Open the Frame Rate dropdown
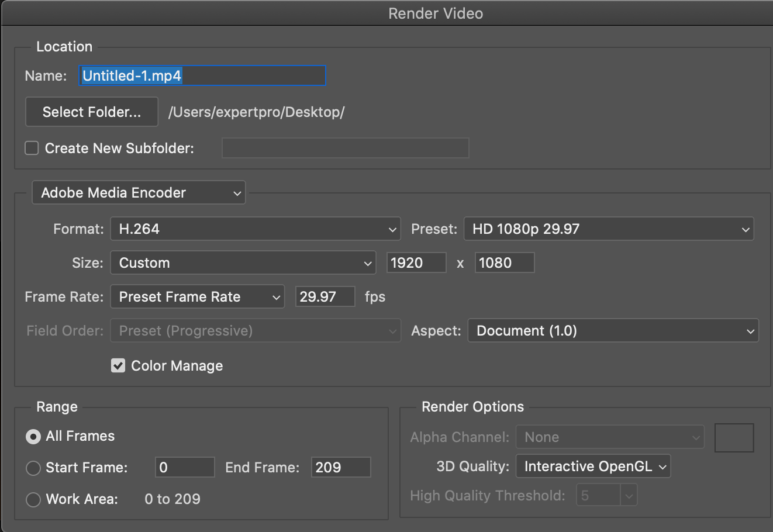The image size is (773, 532). coord(197,296)
